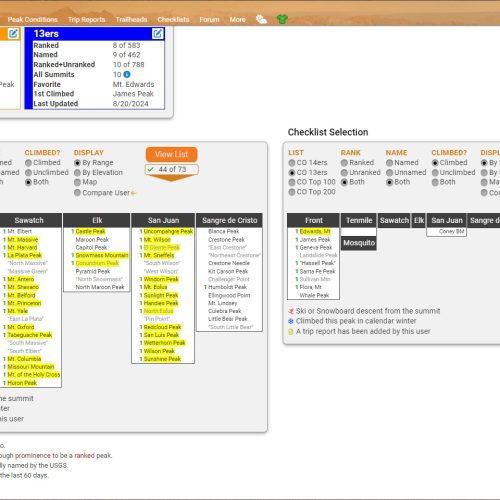Click the View List button
Viewport: 500px width, 500px height.
171,154
